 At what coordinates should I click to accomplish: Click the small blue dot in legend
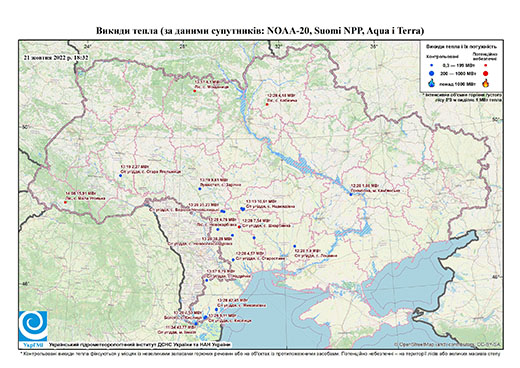coord(432,66)
